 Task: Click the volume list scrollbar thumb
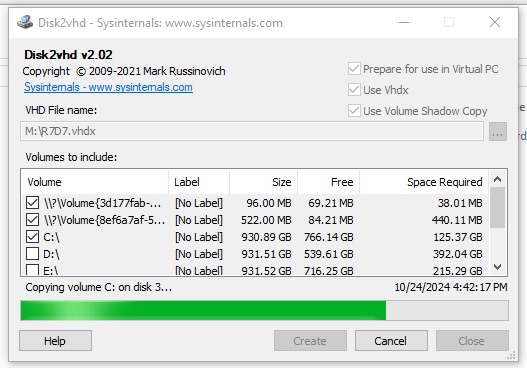[x=498, y=208]
